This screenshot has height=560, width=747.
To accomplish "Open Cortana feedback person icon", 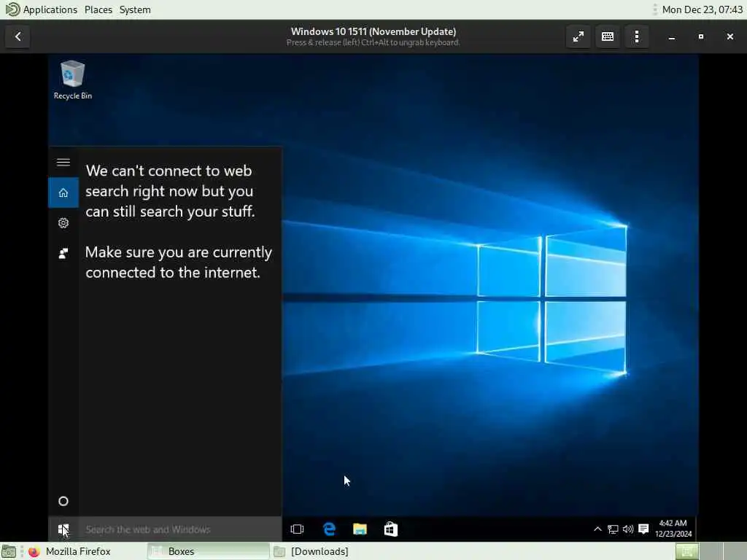I will pyautogui.click(x=63, y=253).
